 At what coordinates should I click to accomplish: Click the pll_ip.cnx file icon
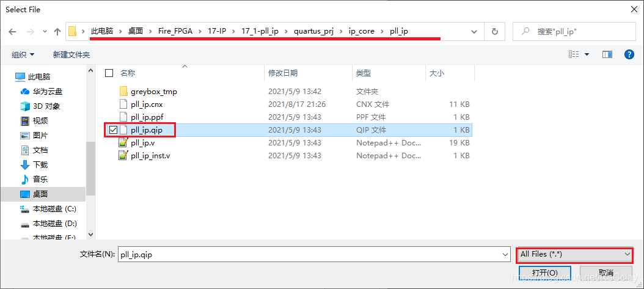click(x=123, y=104)
